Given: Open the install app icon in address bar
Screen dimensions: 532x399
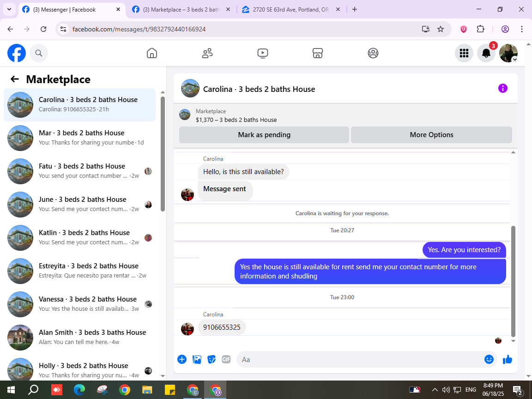Looking at the screenshot, I should pos(425,29).
